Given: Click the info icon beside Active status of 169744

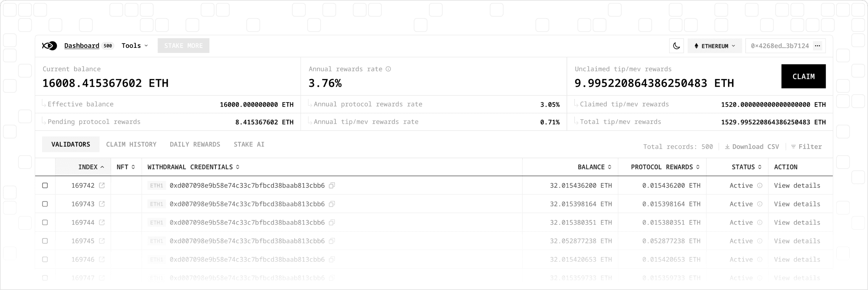Looking at the screenshot, I should [760, 222].
